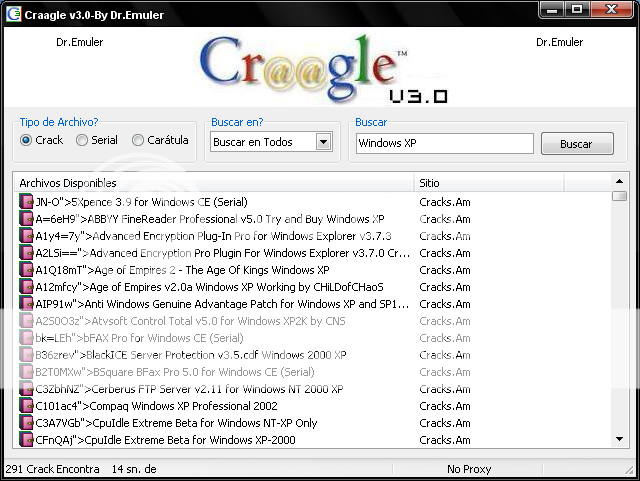This screenshot has height=481, width=640.
Task: Click the Buscar search button
Action: [577, 143]
